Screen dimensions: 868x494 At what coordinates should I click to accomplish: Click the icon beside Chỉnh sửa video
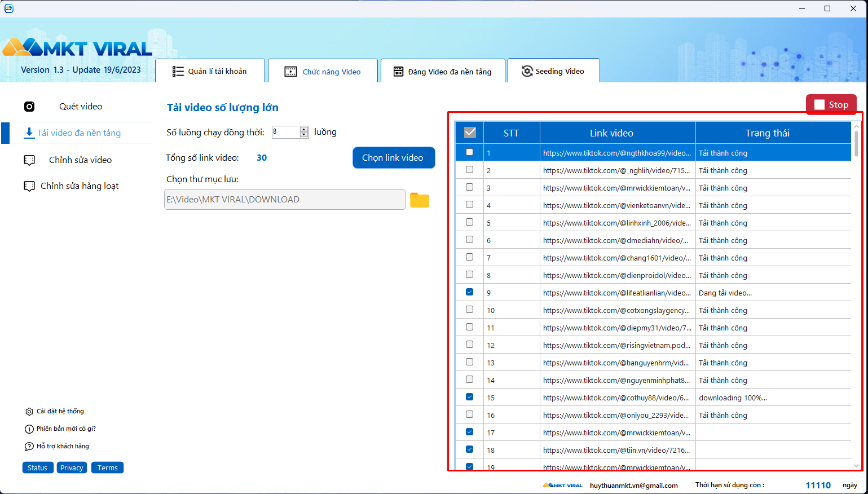tap(29, 160)
